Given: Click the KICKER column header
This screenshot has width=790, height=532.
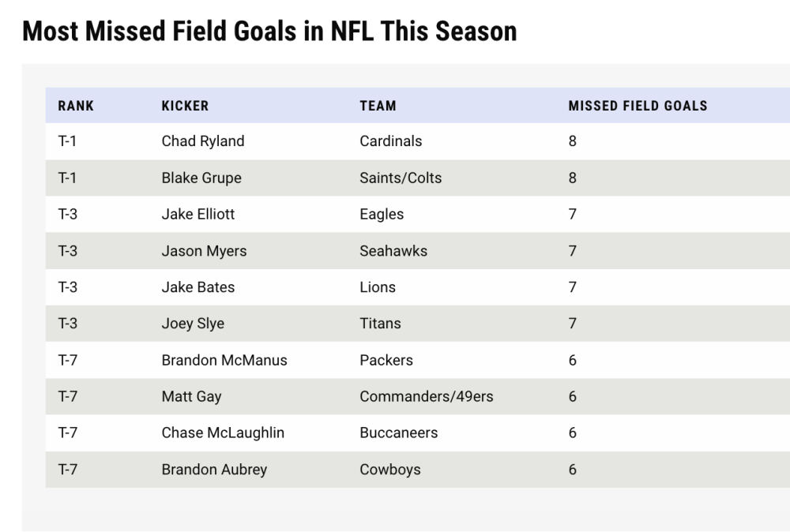Looking at the screenshot, I should click(185, 106).
